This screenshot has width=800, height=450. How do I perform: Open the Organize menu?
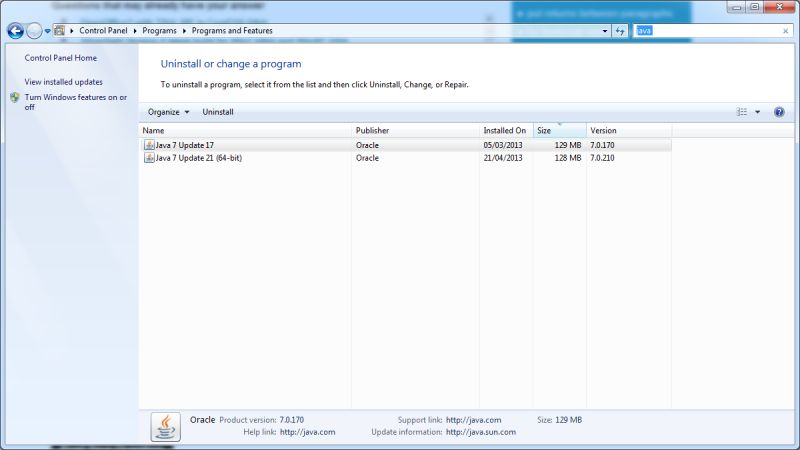[x=168, y=112]
